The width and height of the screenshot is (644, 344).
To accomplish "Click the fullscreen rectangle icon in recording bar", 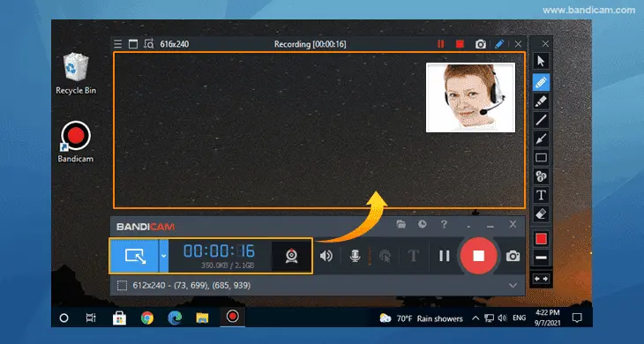I will pos(133,44).
